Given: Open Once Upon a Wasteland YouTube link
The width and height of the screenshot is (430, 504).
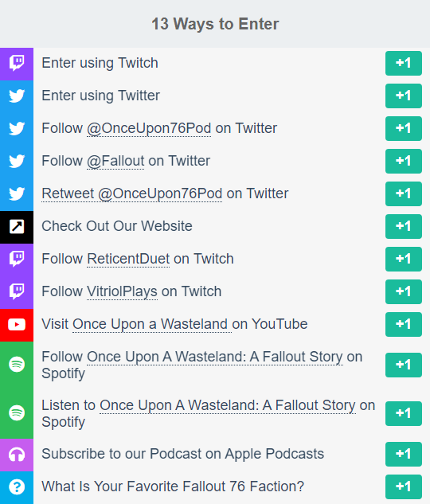Looking at the screenshot, I should (152, 324).
